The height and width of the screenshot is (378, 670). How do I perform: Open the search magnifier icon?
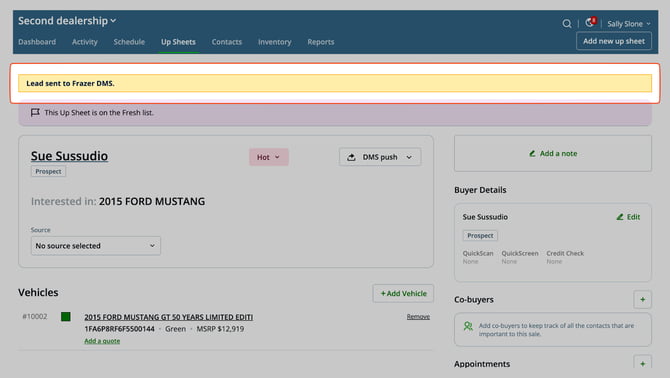tap(567, 23)
